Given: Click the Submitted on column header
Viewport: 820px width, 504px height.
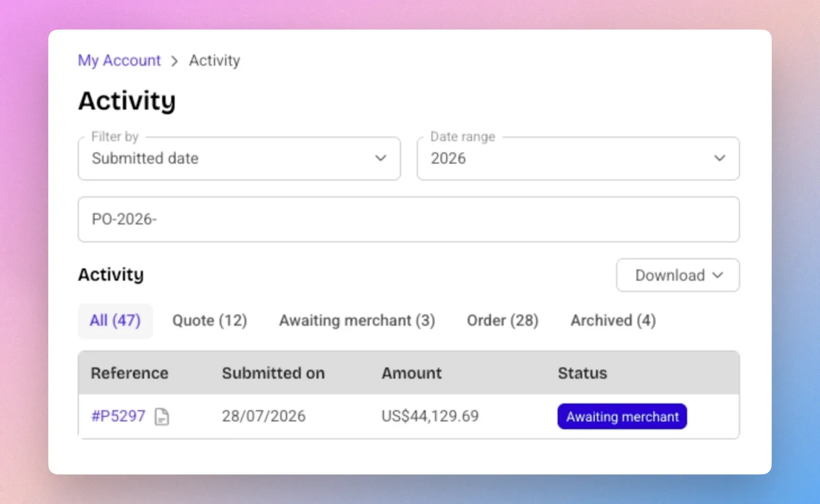Looking at the screenshot, I should click(x=273, y=373).
